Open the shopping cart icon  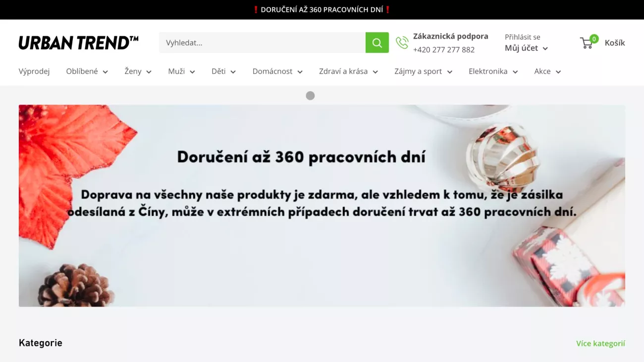tap(586, 44)
